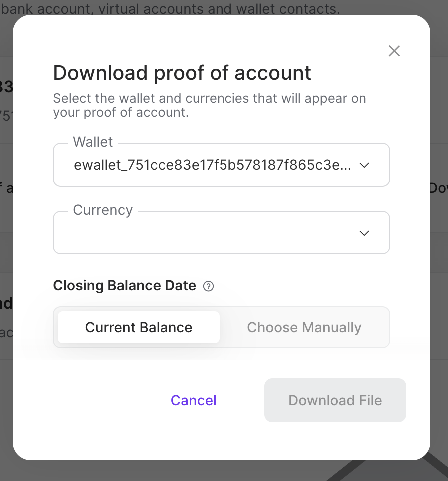Select Current Balance in the segmented control
This screenshot has width=448, height=481.
[138, 327]
